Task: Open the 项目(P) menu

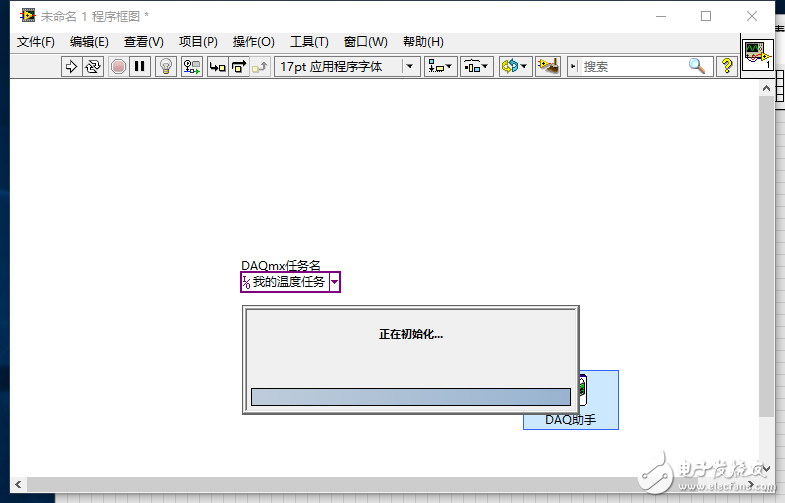Action: click(198, 42)
